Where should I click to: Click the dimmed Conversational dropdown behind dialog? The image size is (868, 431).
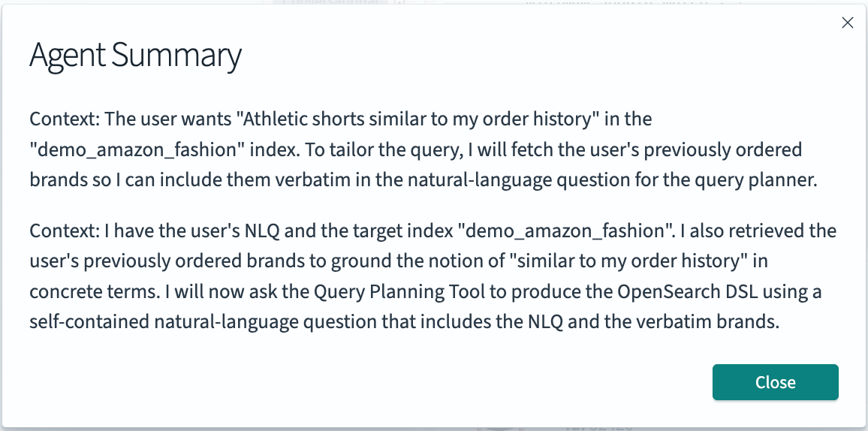point(338,3)
